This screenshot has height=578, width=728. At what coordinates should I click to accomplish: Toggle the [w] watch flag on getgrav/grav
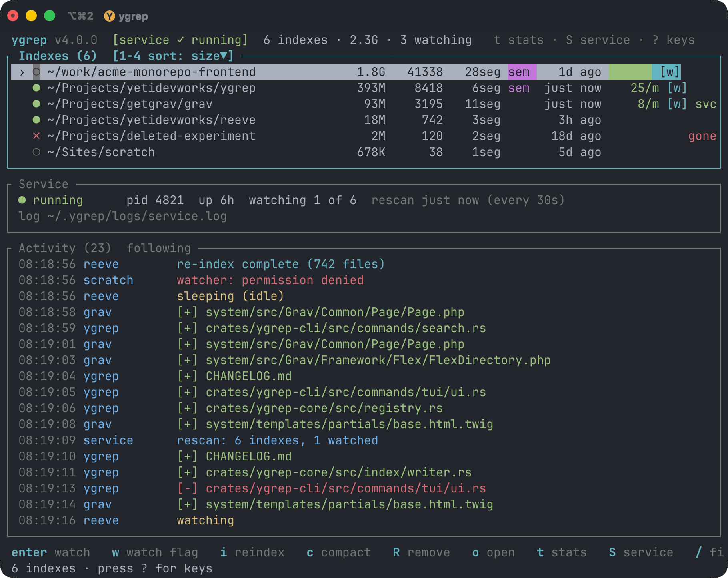click(x=677, y=104)
